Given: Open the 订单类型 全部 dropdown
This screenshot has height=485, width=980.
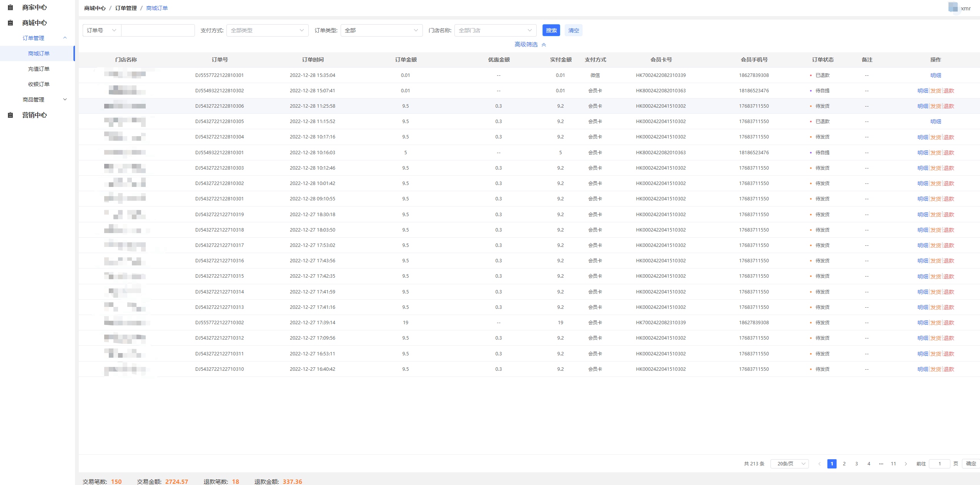Looking at the screenshot, I should pos(381,30).
